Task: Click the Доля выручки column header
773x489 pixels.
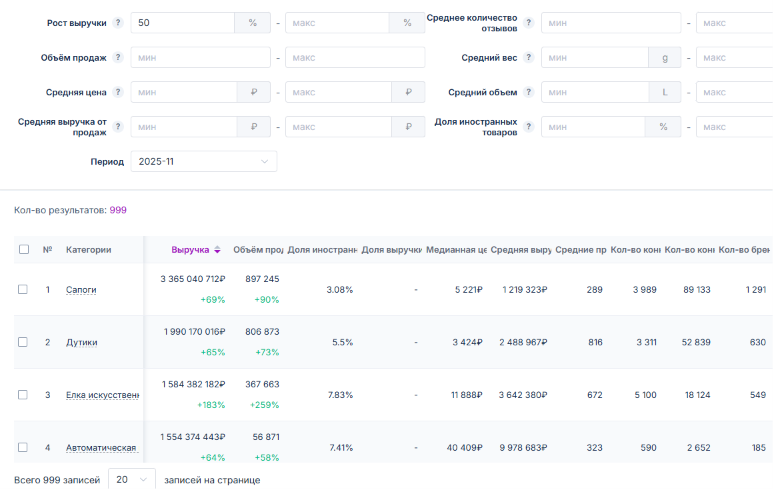Action: [391, 250]
